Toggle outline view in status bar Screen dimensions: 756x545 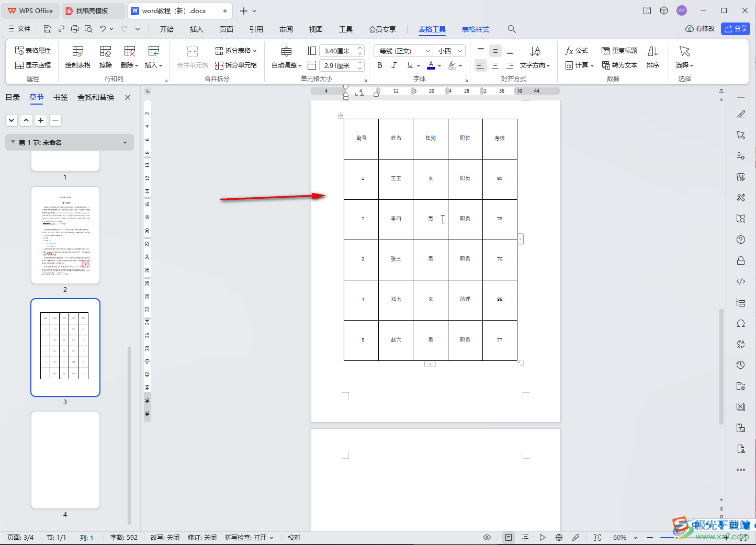click(525, 537)
